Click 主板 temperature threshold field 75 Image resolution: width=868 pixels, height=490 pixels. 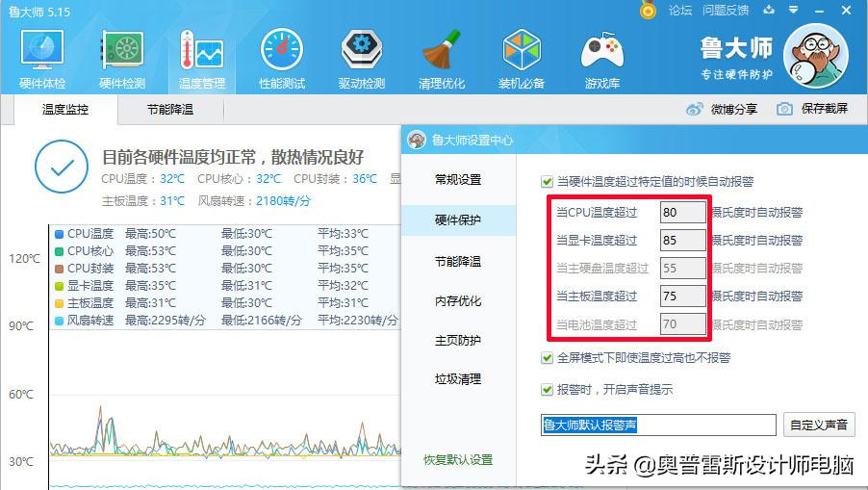(682, 297)
